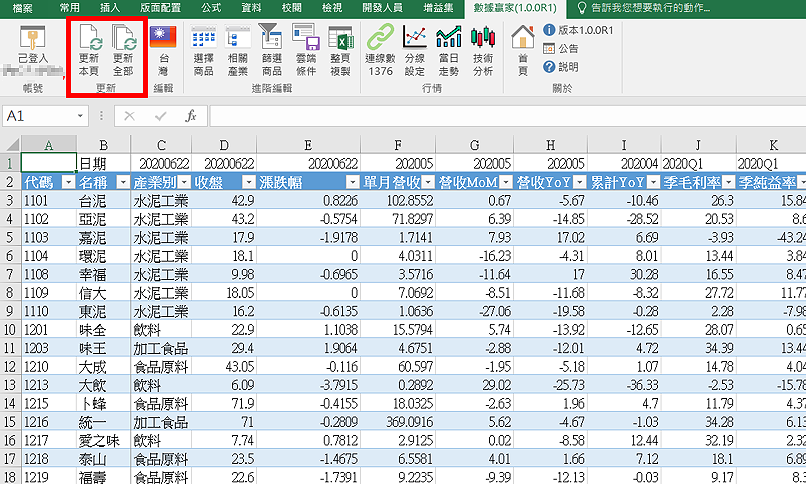Image resolution: width=806 pixels, height=484 pixels.
Task: Click 雲端條件 cloud conditions icon
Action: tap(305, 51)
